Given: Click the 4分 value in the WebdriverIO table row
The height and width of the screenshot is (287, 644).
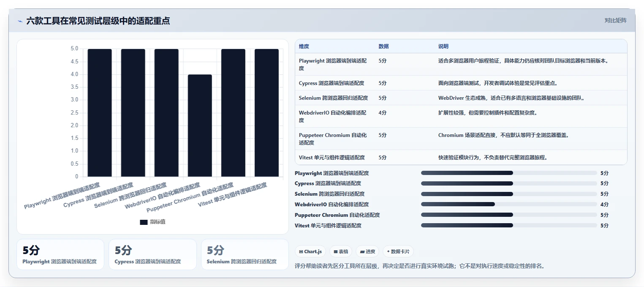Looking at the screenshot, I should 383,113.
